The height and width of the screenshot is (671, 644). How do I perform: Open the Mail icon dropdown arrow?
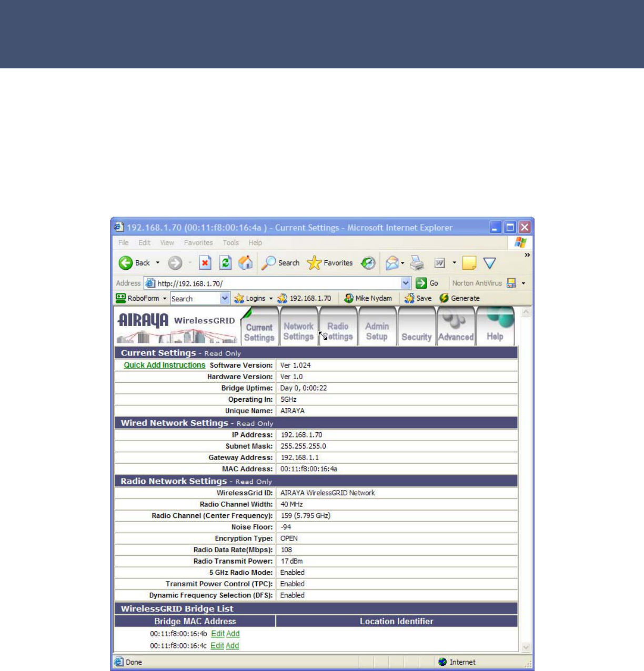(402, 263)
